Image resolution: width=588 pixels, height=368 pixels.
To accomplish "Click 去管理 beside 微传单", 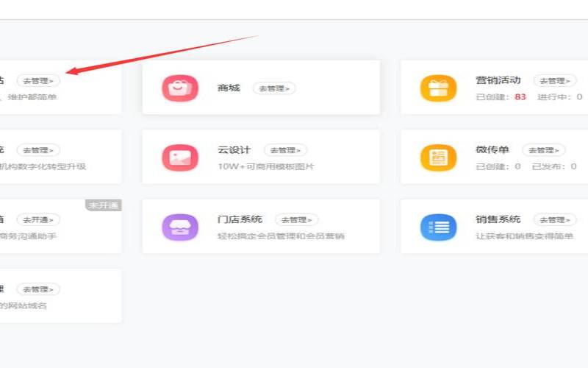I will (x=544, y=150).
